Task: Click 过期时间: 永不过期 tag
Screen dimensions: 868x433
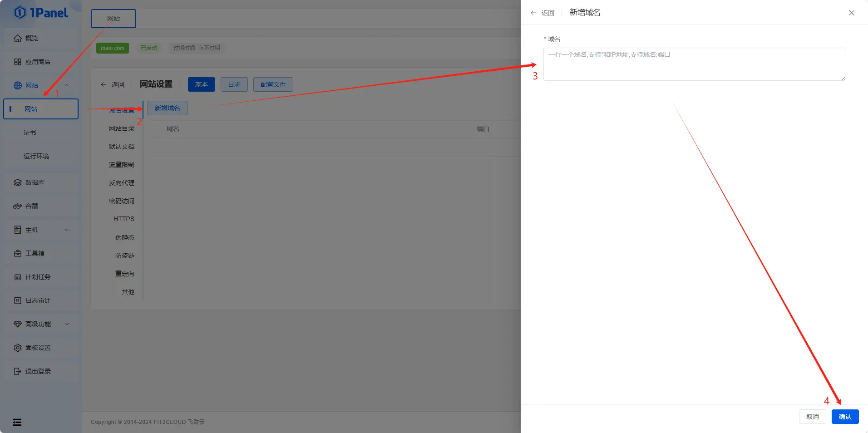Action: click(x=197, y=48)
